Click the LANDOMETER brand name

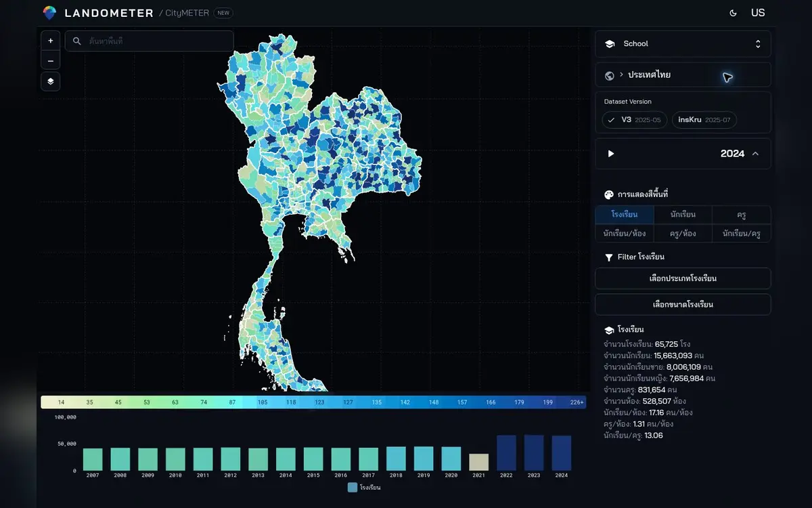(108, 13)
